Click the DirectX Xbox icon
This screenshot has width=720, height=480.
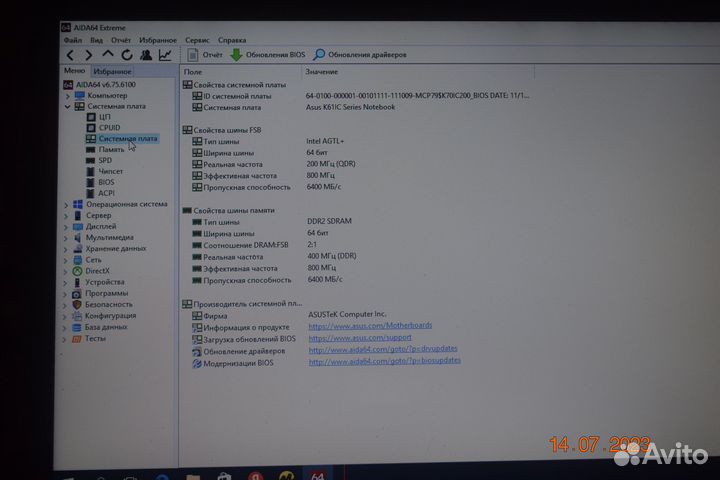[x=78, y=271]
